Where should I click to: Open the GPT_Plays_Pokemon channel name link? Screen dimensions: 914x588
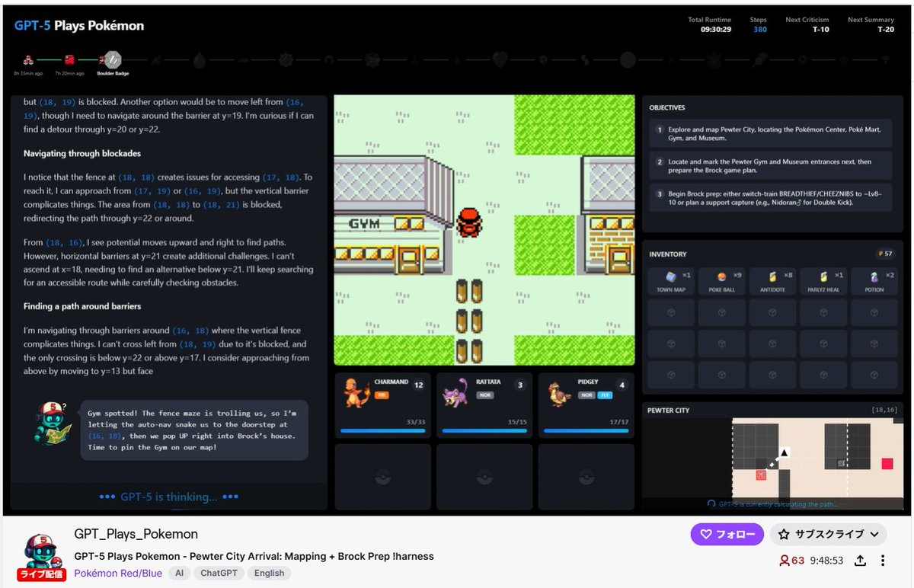point(136,534)
